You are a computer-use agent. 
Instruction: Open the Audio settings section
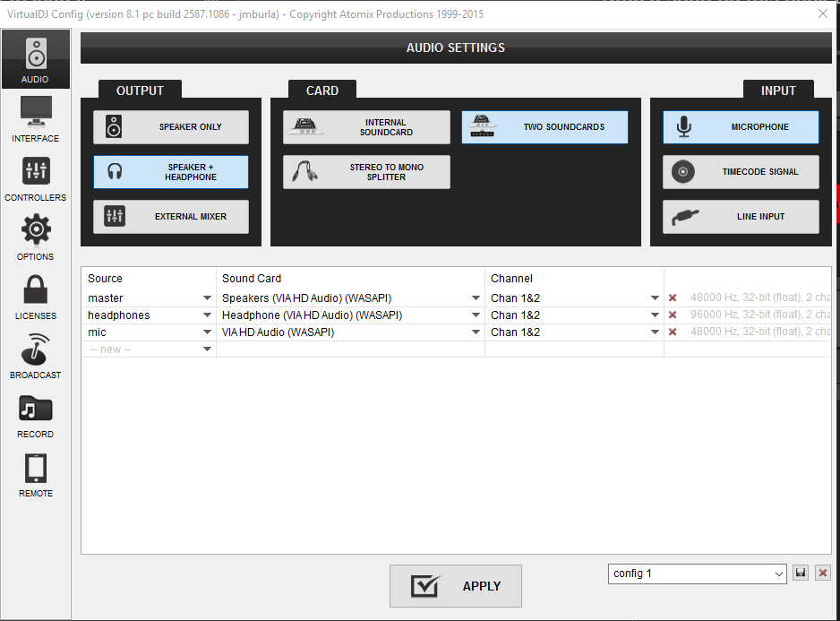(x=36, y=59)
